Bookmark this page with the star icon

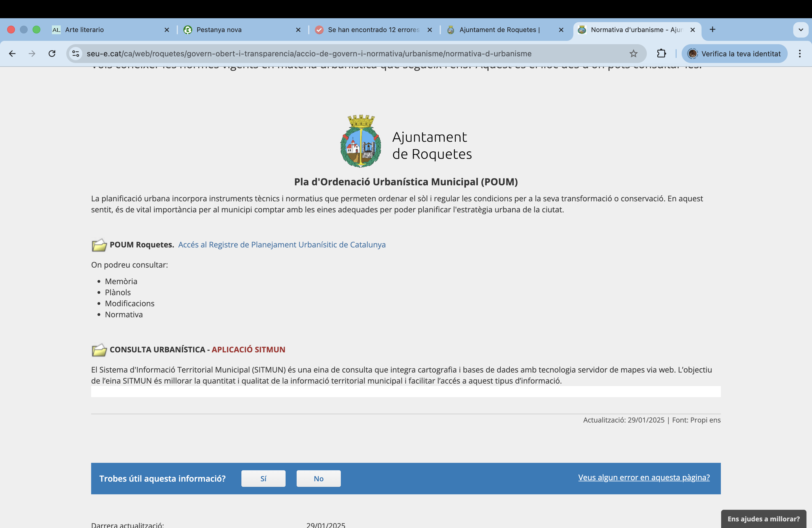pyautogui.click(x=633, y=54)
